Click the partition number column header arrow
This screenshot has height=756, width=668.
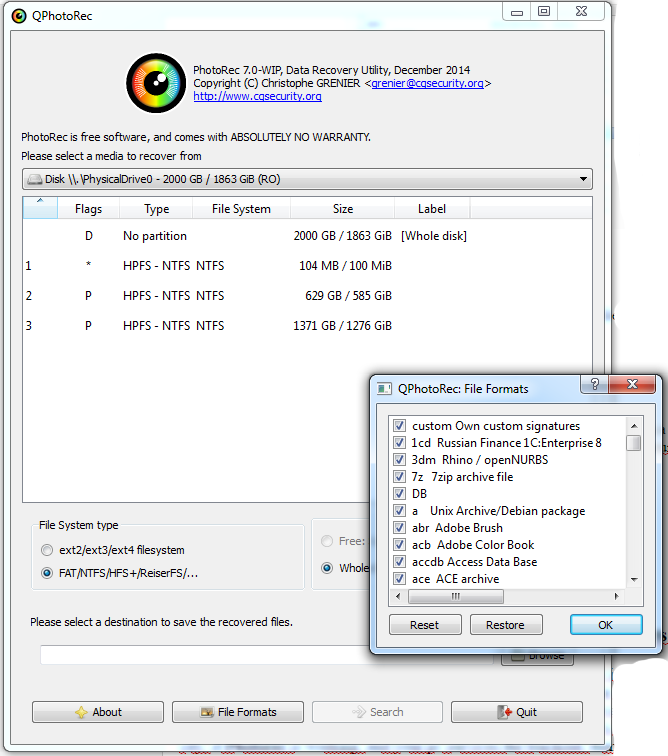(x=40, y=208)
